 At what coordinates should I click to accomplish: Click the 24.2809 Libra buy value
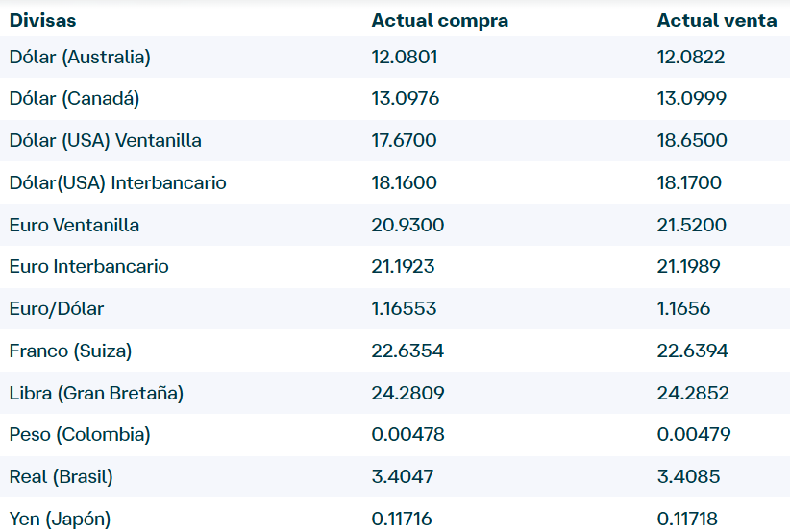point(407,393)
